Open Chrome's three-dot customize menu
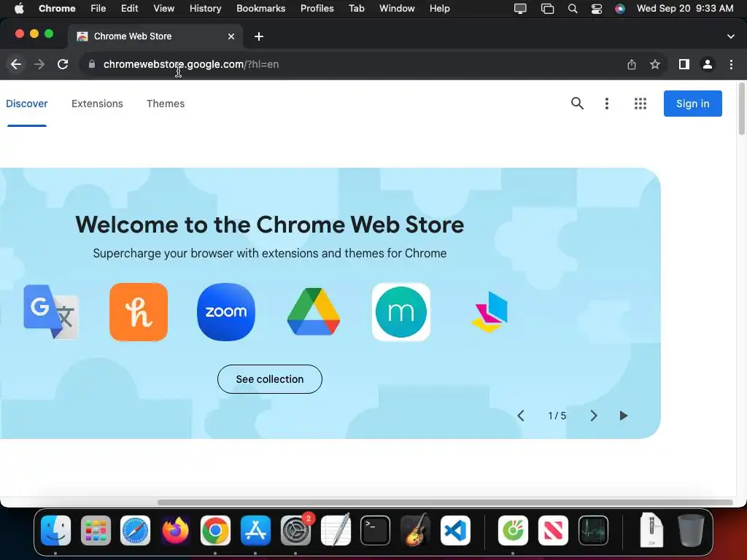The height and width of the screenshot is (560, 747). pyautogui.click(x=731, y=64)
